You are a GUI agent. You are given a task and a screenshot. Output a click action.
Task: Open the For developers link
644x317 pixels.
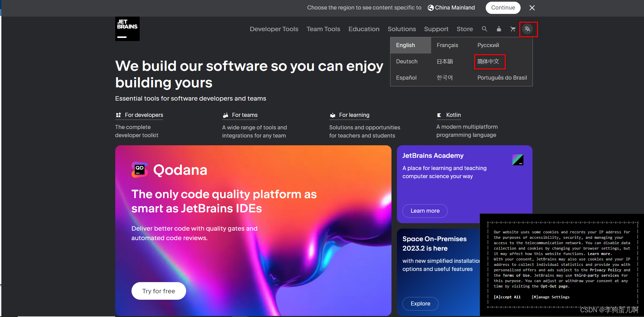pos(144,115)
